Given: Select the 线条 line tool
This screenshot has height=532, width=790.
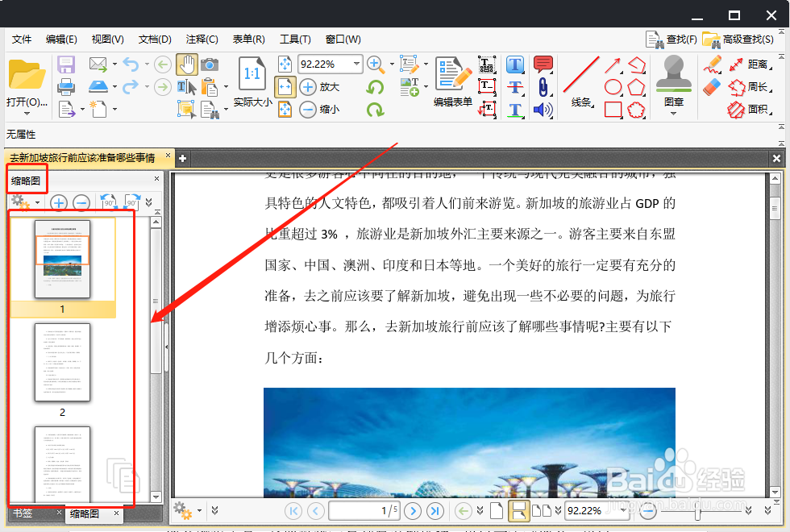Looking at the screenshot, I should (581, 81).
